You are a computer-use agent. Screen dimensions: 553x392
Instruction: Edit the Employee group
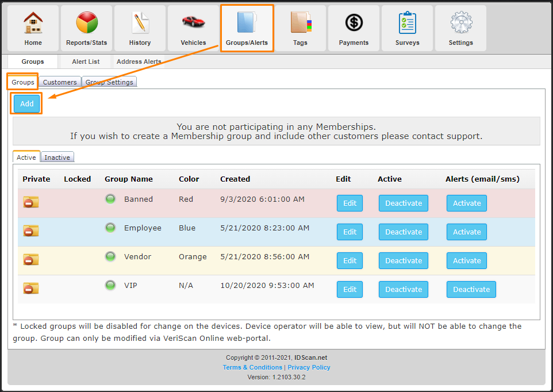pos(350,232)
